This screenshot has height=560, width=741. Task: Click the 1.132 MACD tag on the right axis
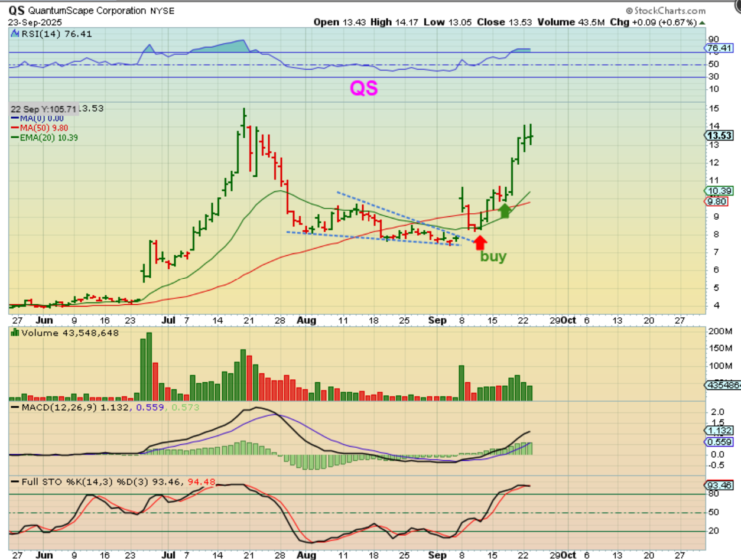(x=719, y=431)
